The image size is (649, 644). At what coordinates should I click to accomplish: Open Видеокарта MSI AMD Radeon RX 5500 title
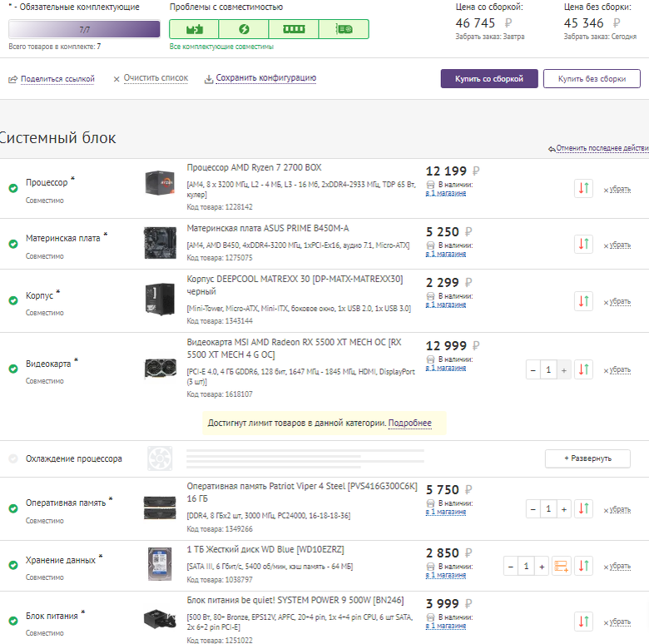point(295,349)
